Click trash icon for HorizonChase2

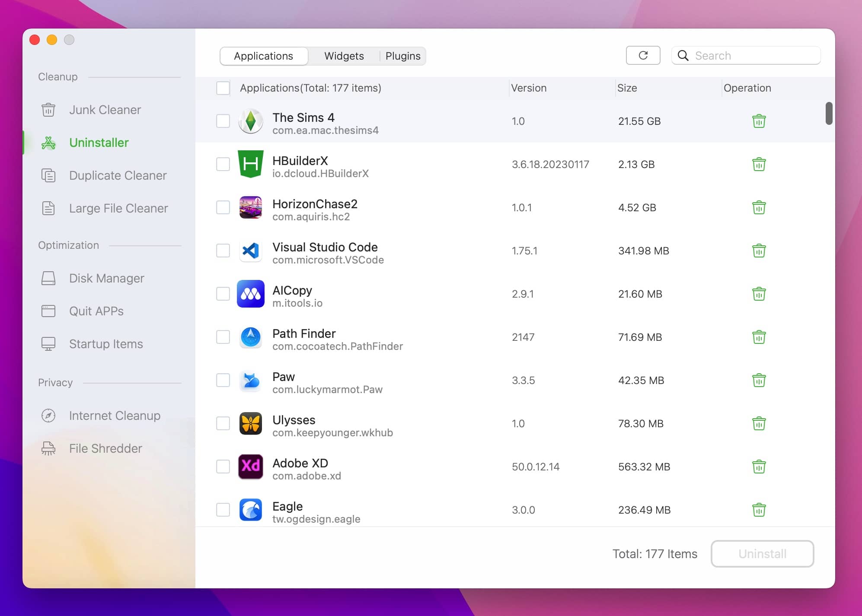tap(759, 207)
